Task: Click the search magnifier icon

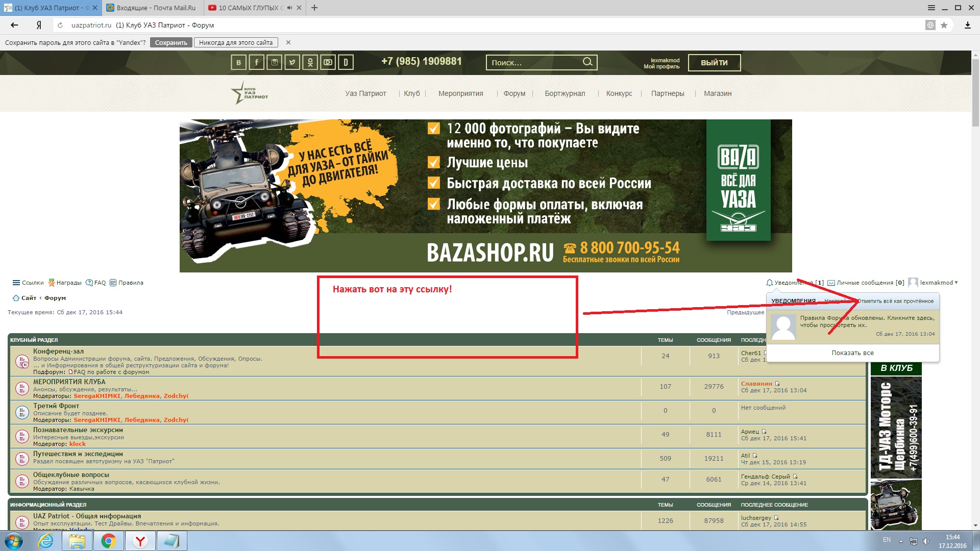Action: 587,62
